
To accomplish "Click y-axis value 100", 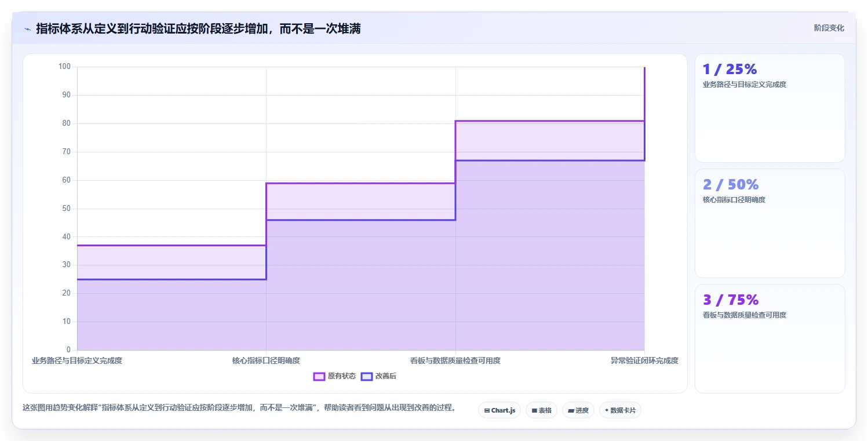I will (65, 67).
